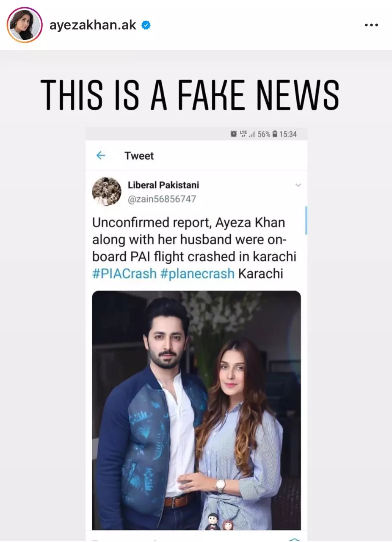Tap the signal strength bars icon
This screenshot has height=542, width=392.
coord(252,134)
